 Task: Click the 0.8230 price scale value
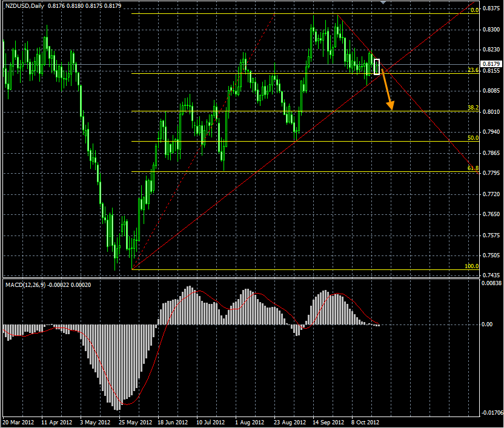[x=491, y=50]
